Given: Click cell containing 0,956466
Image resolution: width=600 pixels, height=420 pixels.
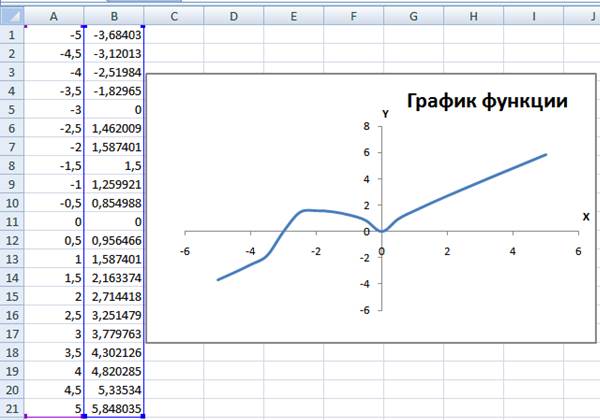Looking at the screenshot, I should (x=114, y=241).
